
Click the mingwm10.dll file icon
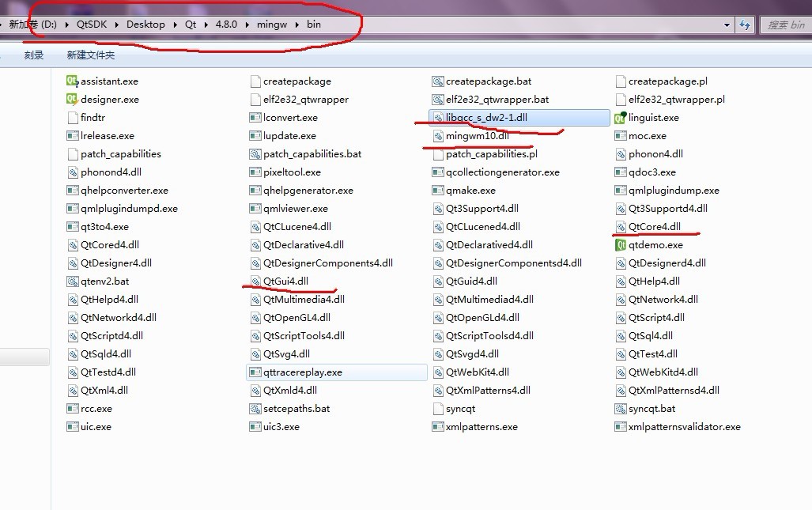click(x=438, y=136)
